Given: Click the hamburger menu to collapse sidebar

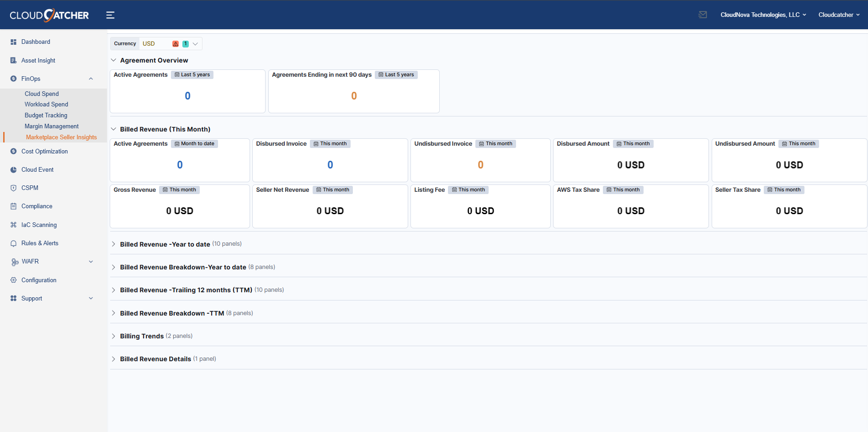Looking at the screenshot, I should [x=110, y=15].
